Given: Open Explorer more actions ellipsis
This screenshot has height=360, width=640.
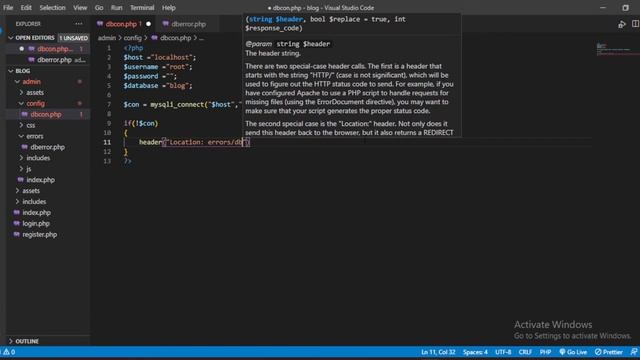Looking at the screenshot, I should tap(79, 24).
